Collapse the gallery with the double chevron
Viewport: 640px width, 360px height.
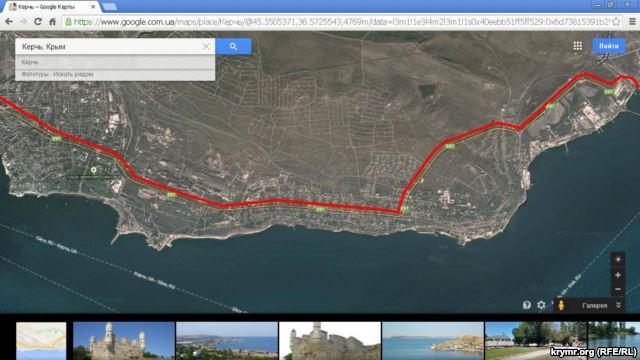[x=618, y=305]
